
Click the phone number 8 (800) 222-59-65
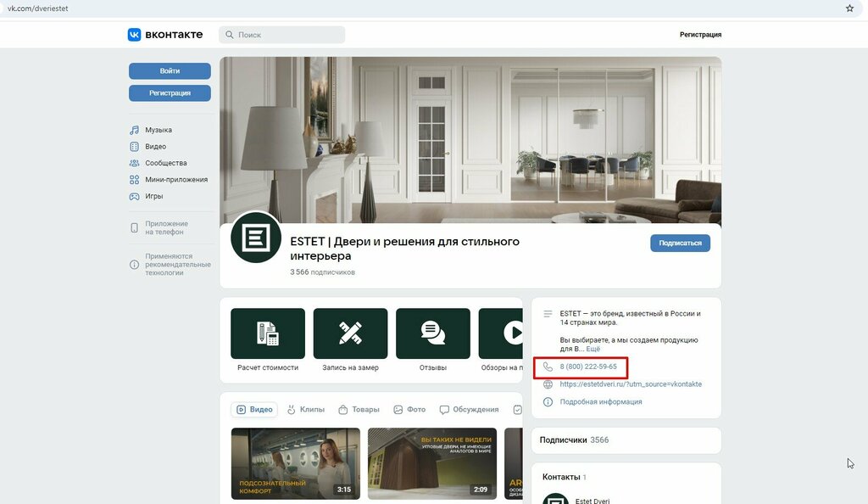click(588, 367)
